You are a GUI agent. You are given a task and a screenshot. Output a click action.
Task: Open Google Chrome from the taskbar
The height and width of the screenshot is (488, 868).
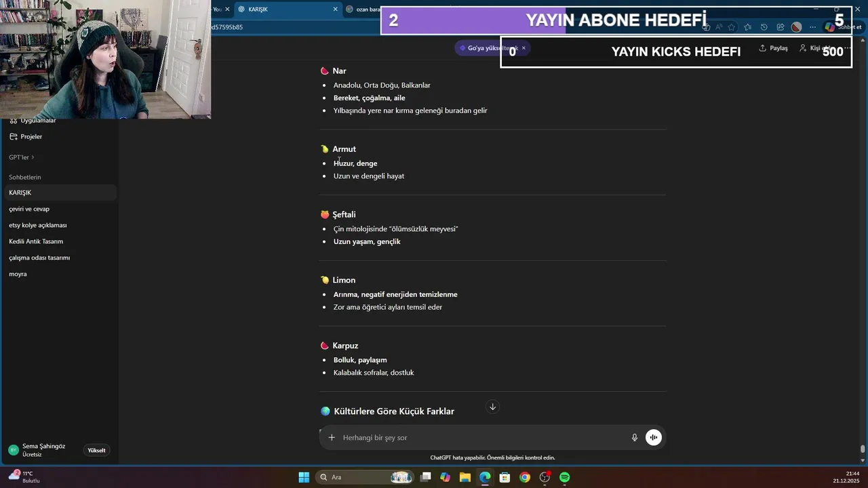point(525,477)
